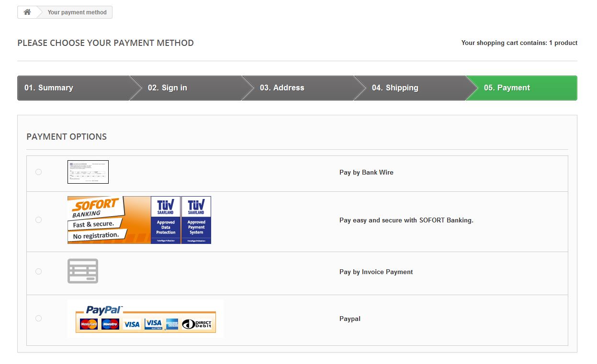Click TÜV Approved Payment System badge
The image size is (597, 364).
196,220
